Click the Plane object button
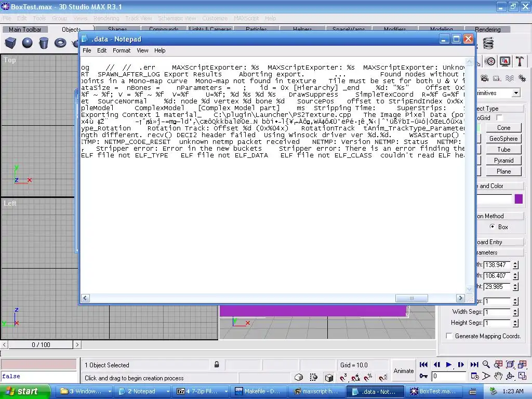532x399 pixels. [x=503, y=171]
